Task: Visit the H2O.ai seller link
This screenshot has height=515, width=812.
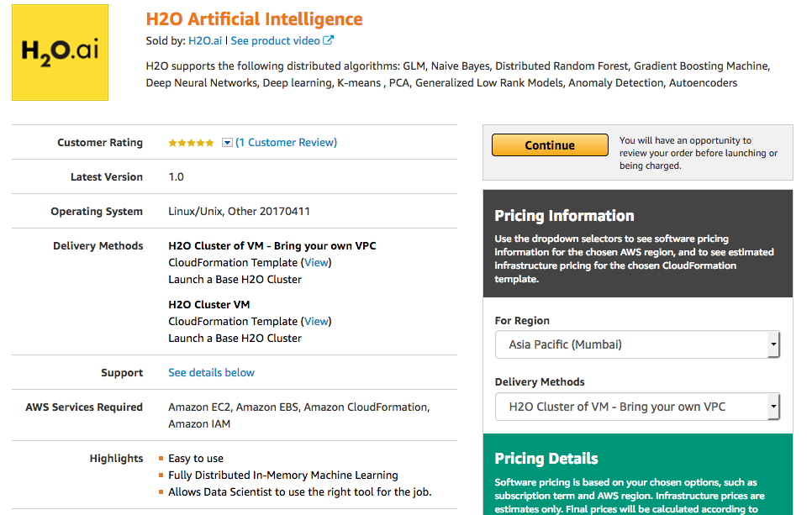Action: 205,39
